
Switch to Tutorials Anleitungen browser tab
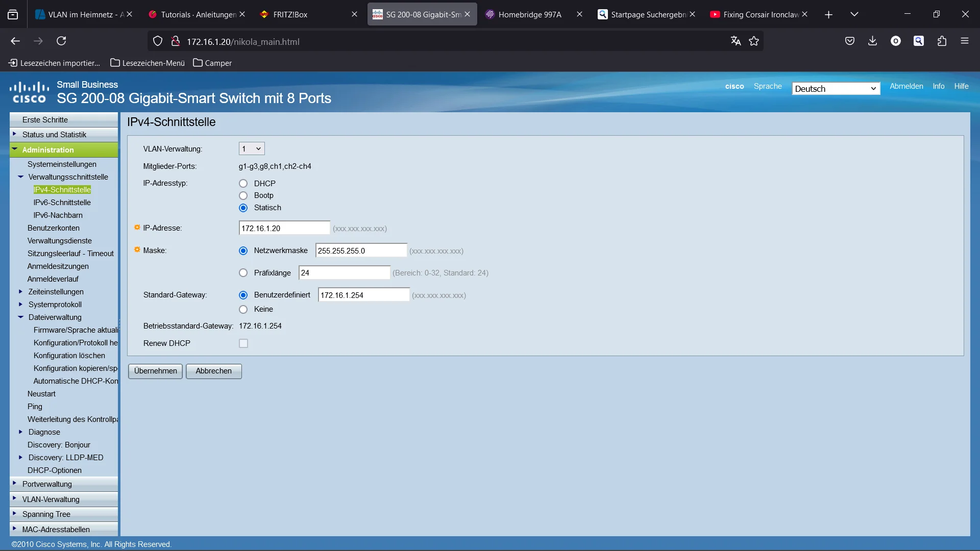click(197, 14)
